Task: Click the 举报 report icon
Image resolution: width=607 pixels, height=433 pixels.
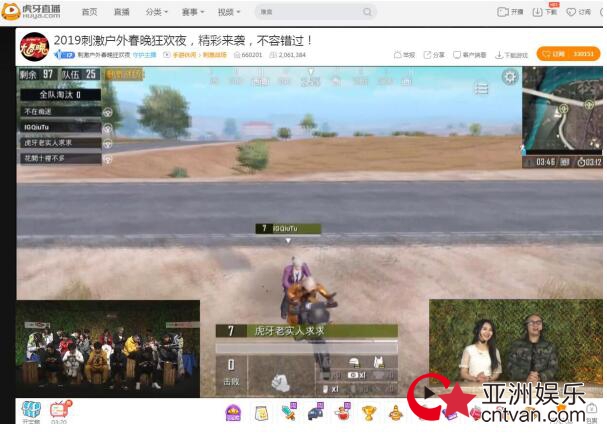Action: point(404,55)
